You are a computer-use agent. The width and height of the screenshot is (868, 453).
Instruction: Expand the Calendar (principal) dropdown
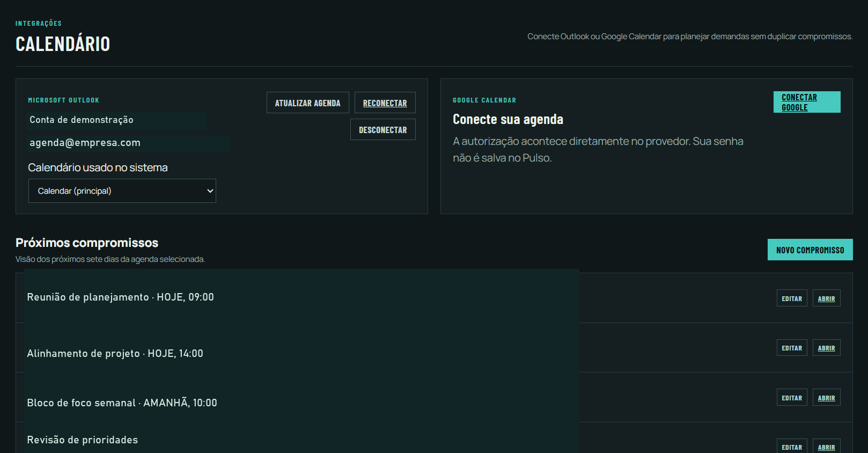point(122,191)
